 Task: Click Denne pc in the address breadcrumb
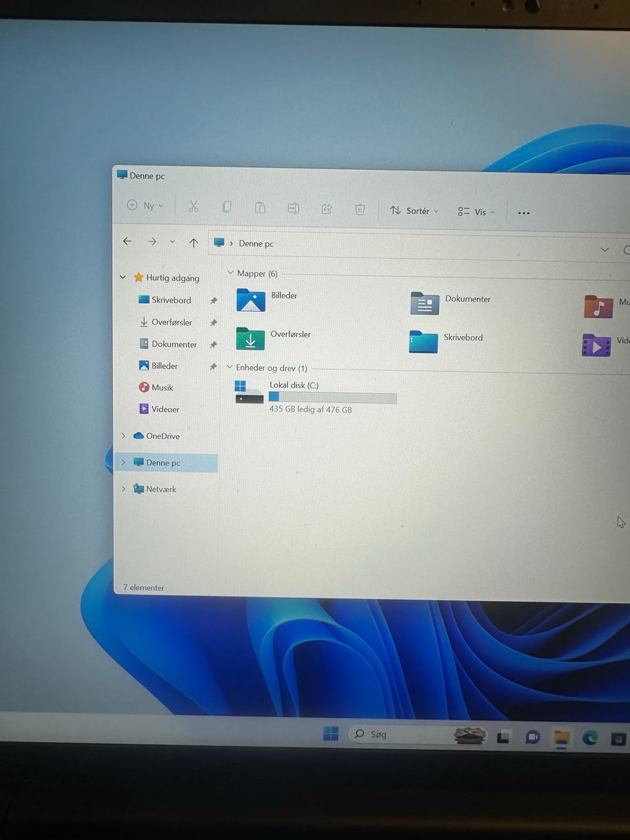pyautogui.click(x=256, y=243)
